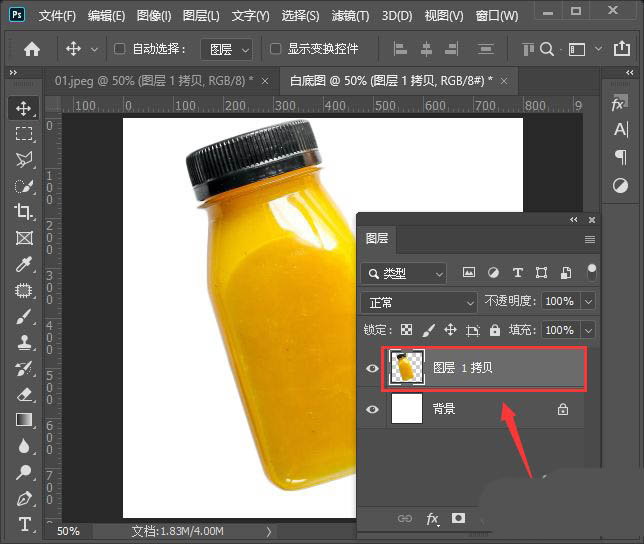Open workspace switcher dropdown arrow
The width and height of the screenshot is (644, 544).
(598, 49)
